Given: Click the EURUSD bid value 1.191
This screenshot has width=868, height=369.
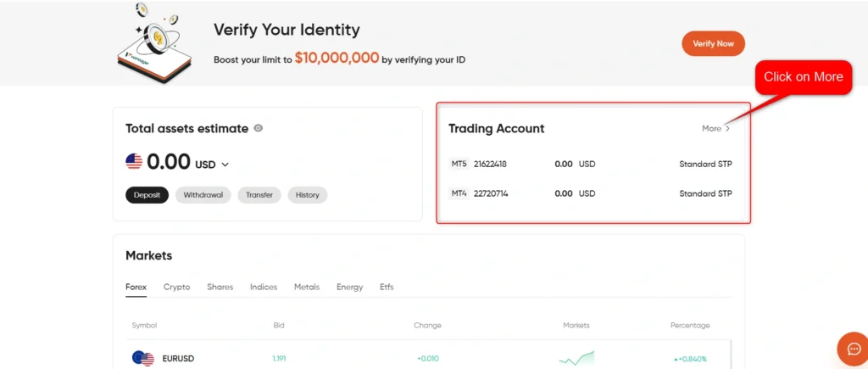Looking at the screenshot, I should [x=278, y=359].
